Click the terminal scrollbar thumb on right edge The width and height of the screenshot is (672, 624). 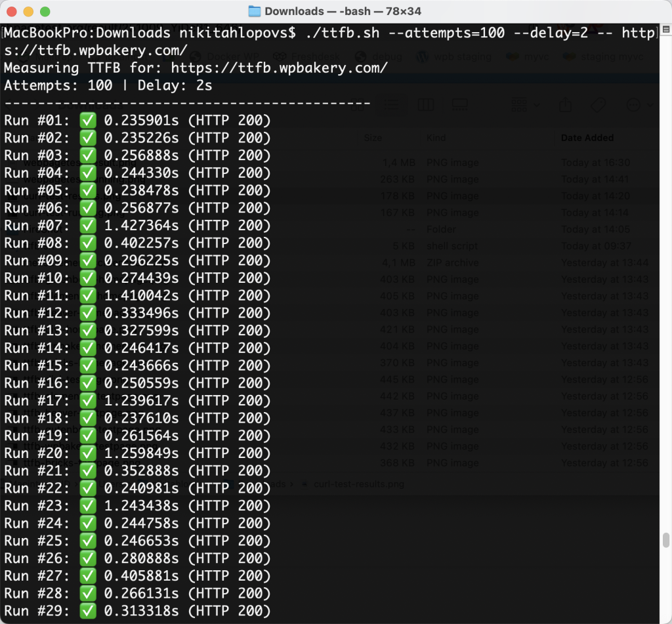(665, 539)
